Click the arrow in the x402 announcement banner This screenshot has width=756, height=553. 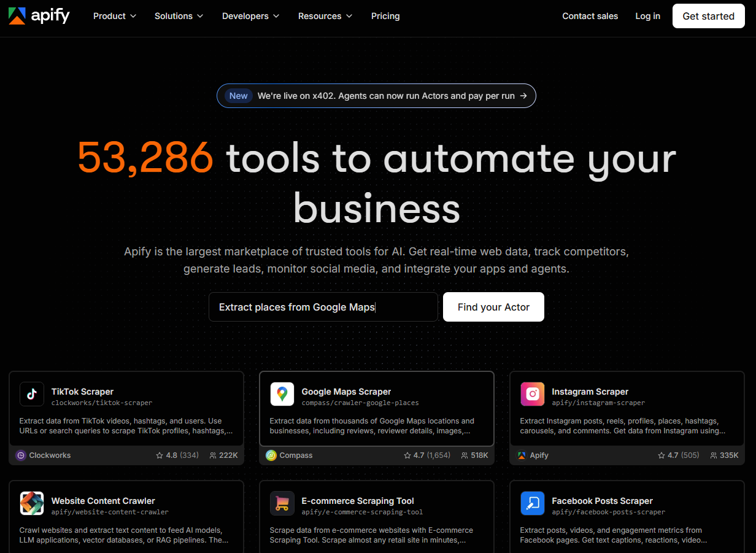point(523,96)
